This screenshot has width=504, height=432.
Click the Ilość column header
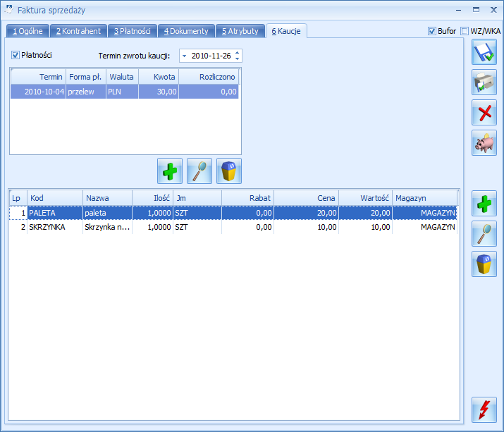153,198
